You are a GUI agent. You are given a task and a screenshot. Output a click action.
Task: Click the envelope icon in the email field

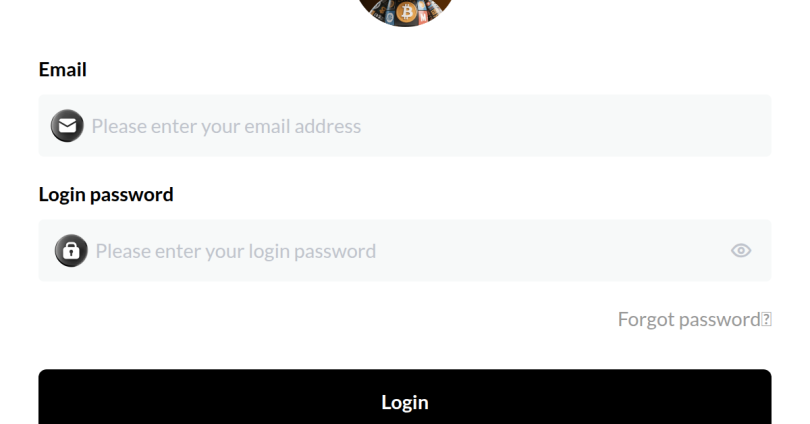coord(67,125)
